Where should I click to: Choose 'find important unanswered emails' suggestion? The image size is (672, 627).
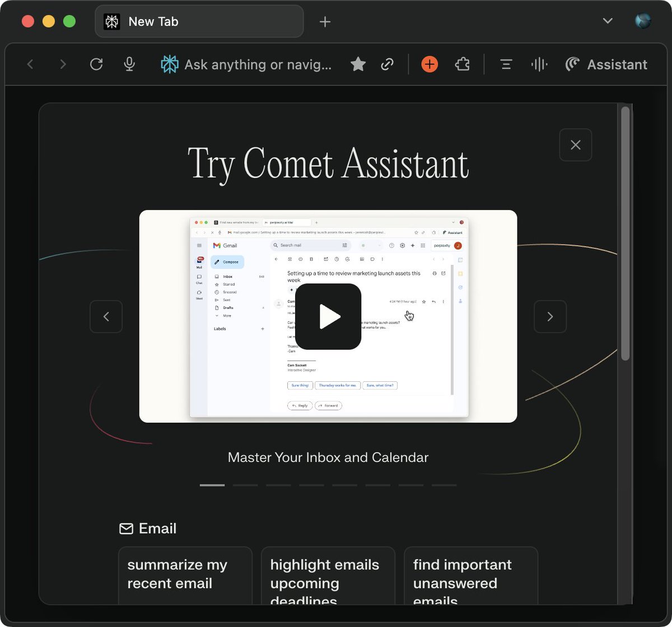(x=471, y=575)
